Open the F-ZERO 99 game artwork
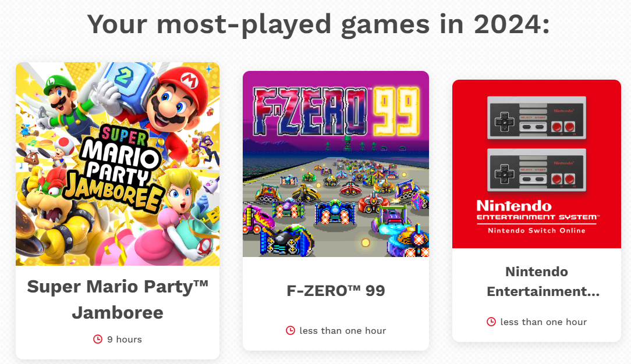 pyautogui.click(x=336, y=164)
